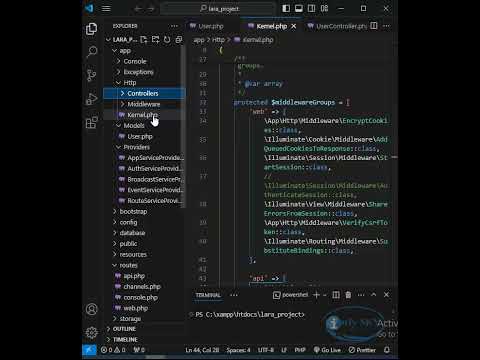Click the New Folder icon in Explorer
480x360 pixels.
[x=155, y=40]
